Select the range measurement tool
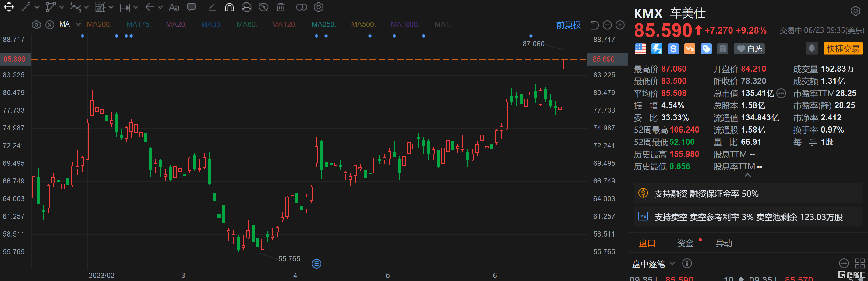Viewport: 868px width, 281px height. point(125,7)
